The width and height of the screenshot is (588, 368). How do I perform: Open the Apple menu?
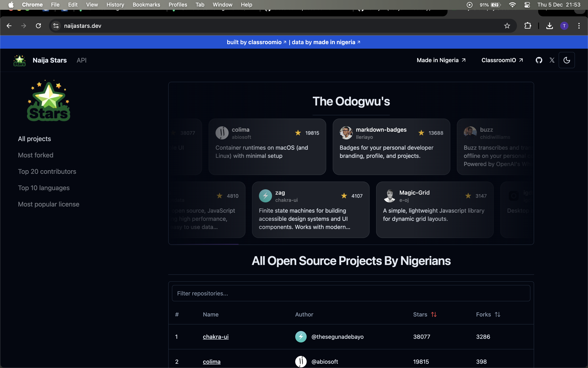(11, 5)
